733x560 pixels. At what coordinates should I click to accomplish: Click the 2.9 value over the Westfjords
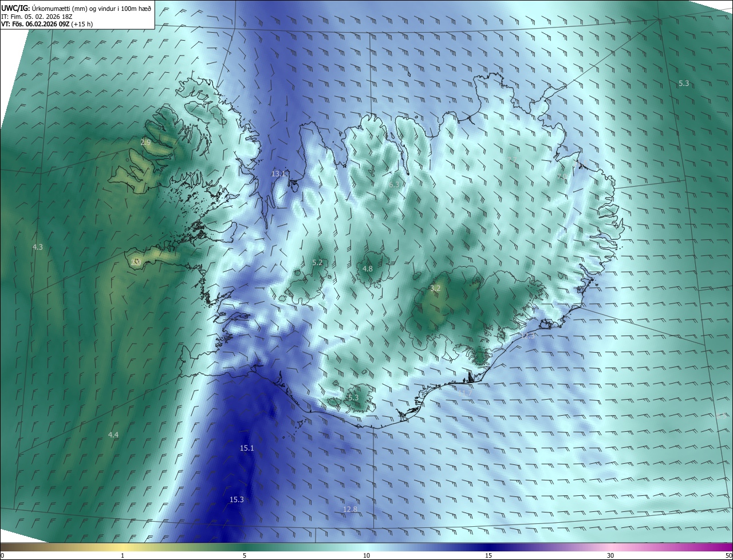pyautogui.click(x=145, y=142)
